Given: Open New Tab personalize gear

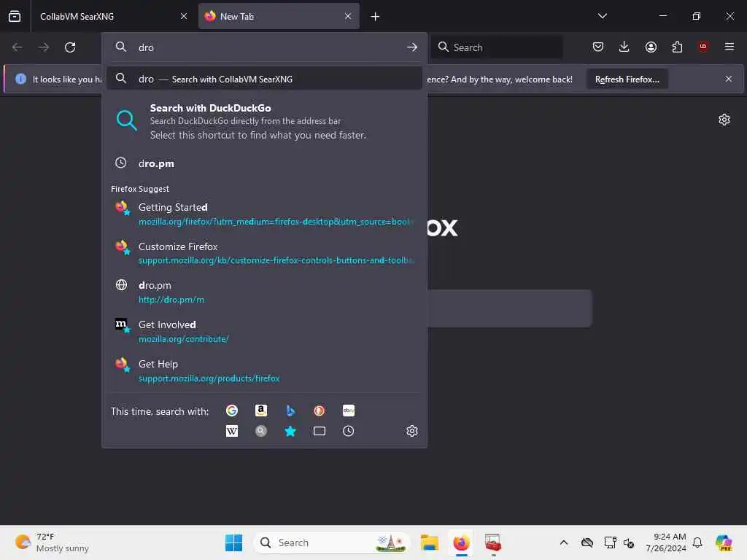Looking at the screenshot, I should click(x=724, y=120).
